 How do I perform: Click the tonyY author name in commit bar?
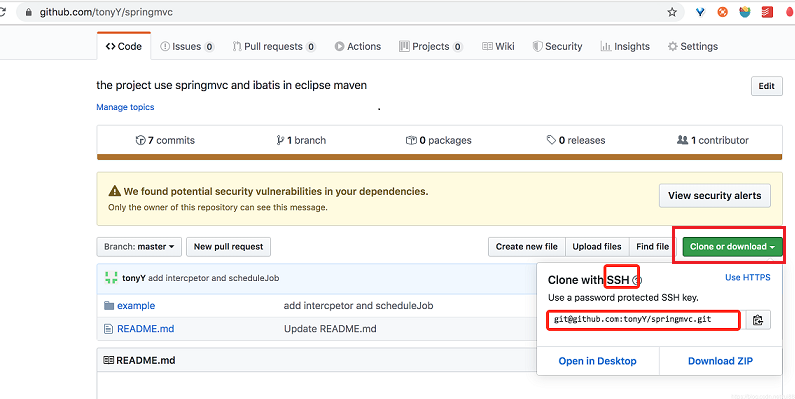coord(134,278)
